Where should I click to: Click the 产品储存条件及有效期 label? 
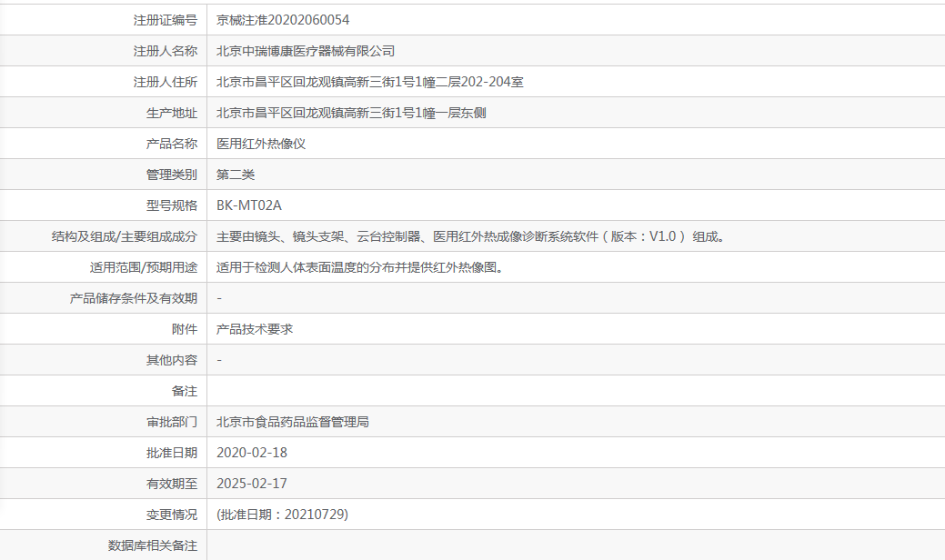[x=133, y=298]
